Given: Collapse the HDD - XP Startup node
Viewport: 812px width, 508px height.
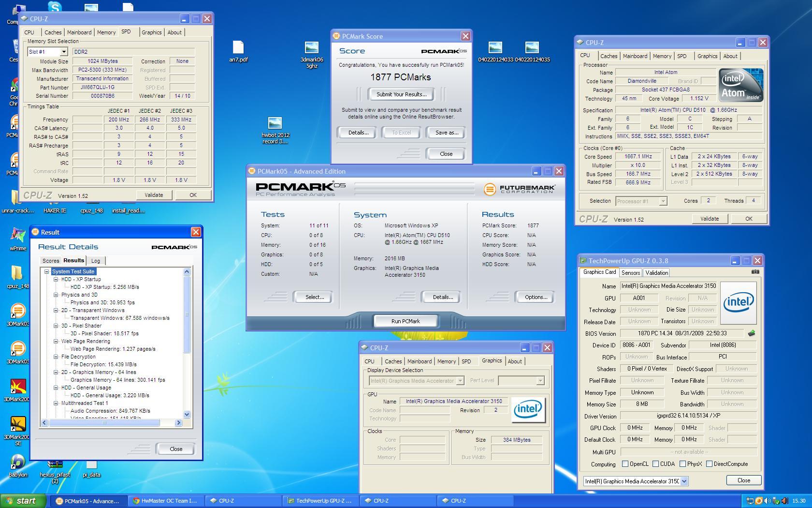Looking at the screenshot, I should 56,279.
